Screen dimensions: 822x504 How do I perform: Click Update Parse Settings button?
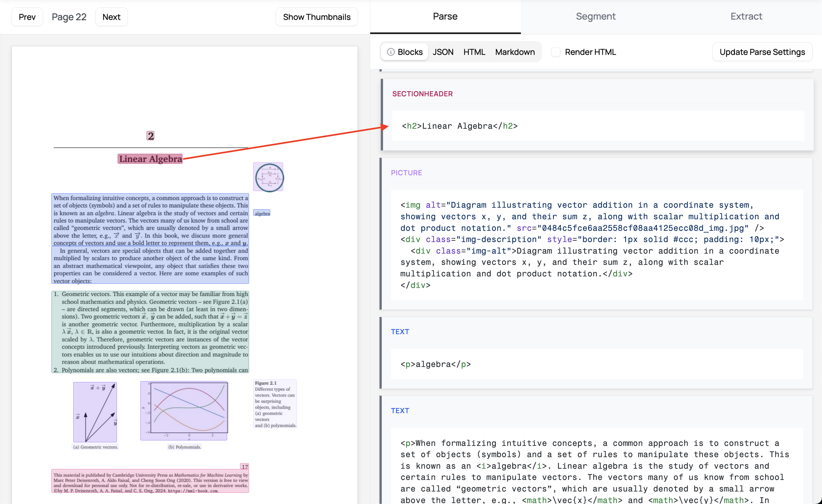click(762, 52)
